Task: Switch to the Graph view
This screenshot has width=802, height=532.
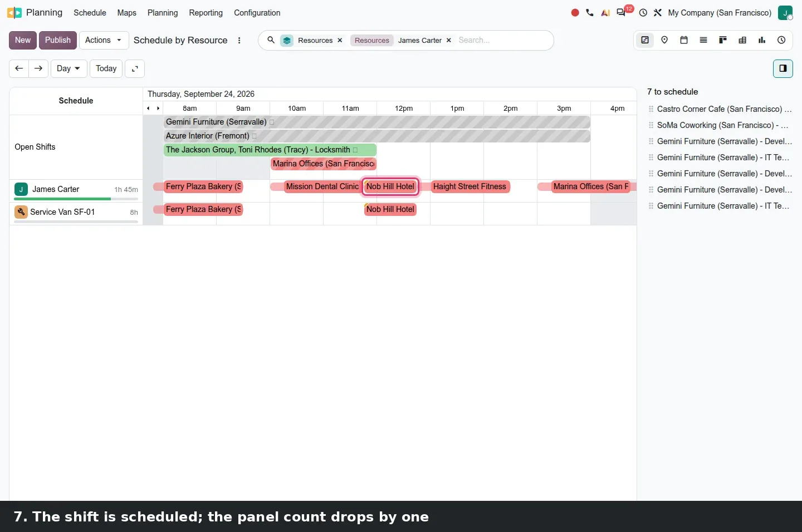Action: 762,40
